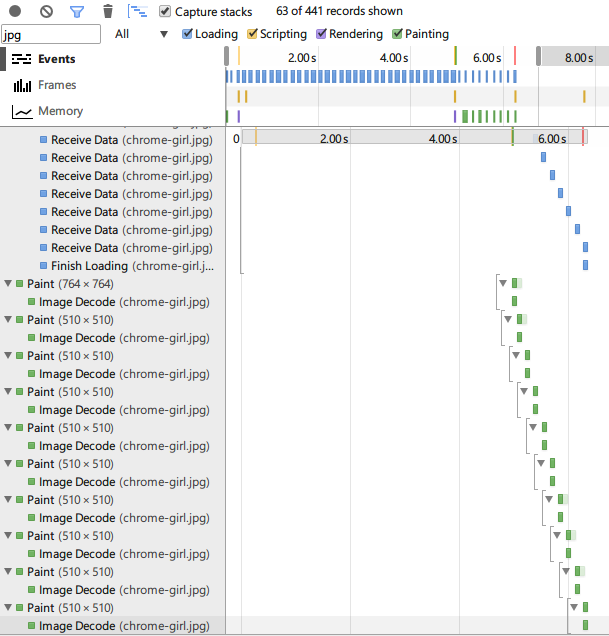Toggle the filter funnel icon

[x=77, y=12]
